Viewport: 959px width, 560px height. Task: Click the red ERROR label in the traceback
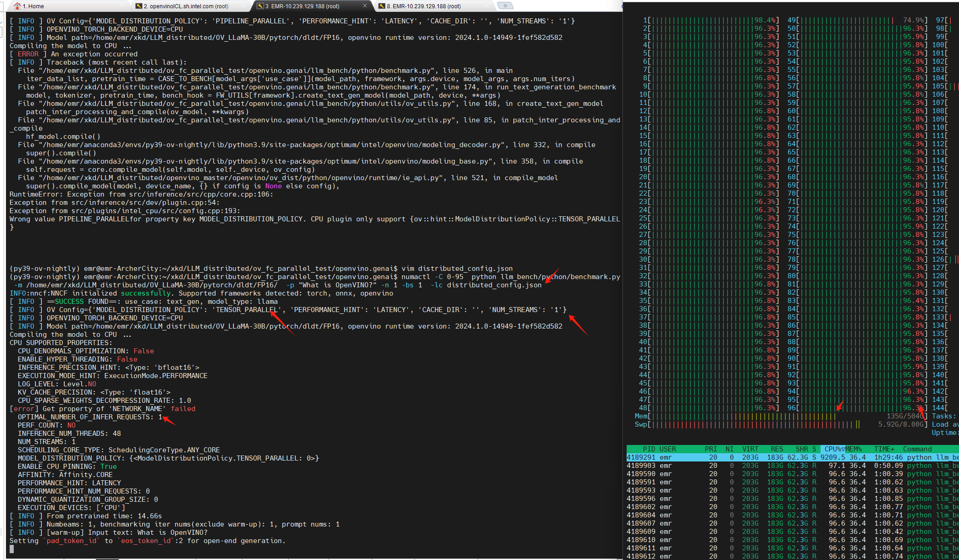click(28, 54)
